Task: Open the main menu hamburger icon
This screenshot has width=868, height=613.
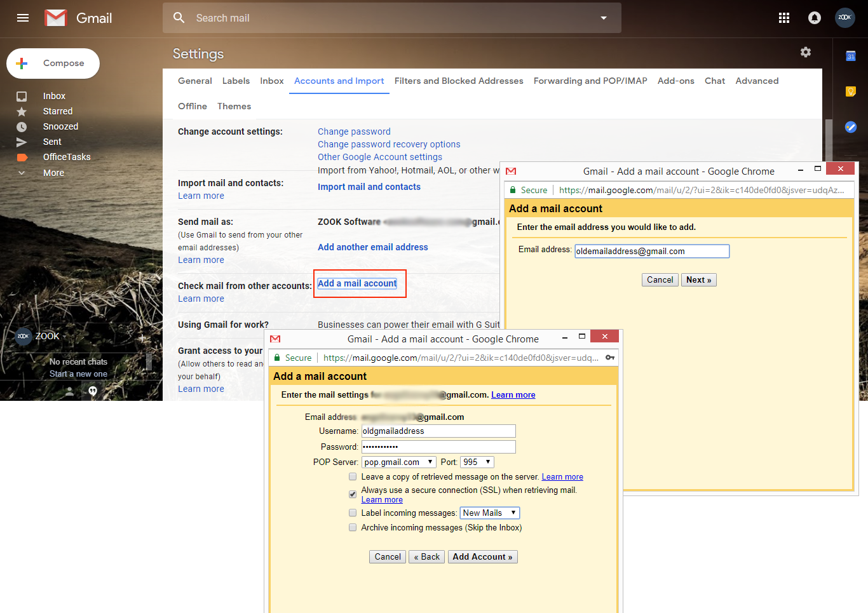Action: tap(23, 18)
